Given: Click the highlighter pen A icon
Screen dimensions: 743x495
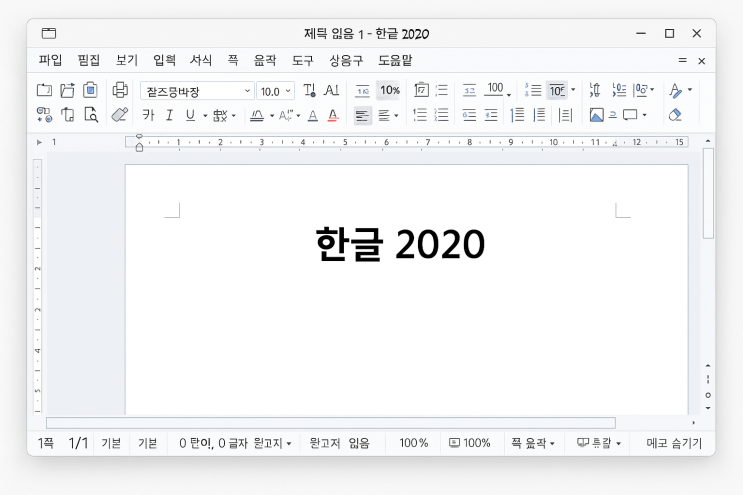Looking at the screenshot, I should 676,90.
